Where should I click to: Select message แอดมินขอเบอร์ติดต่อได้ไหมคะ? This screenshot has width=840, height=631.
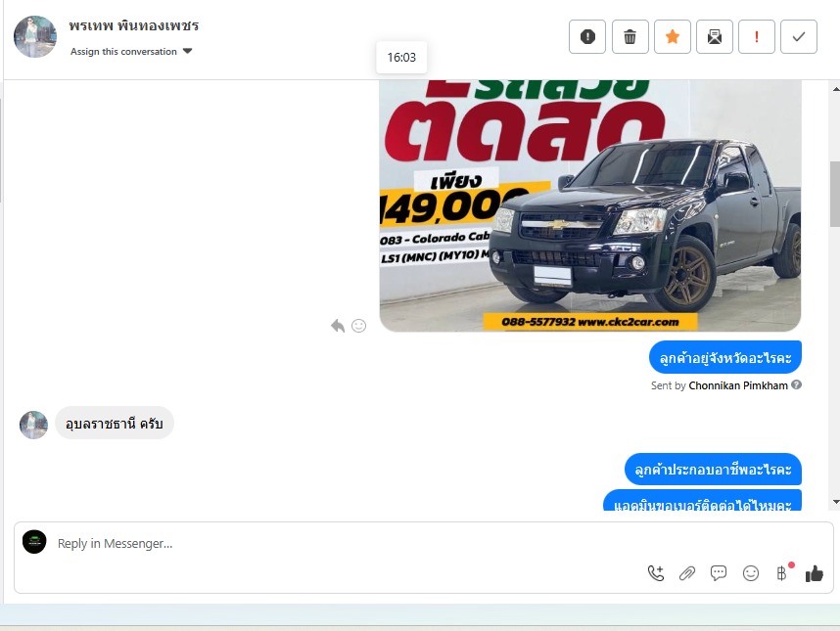click(x=702, y=501)
